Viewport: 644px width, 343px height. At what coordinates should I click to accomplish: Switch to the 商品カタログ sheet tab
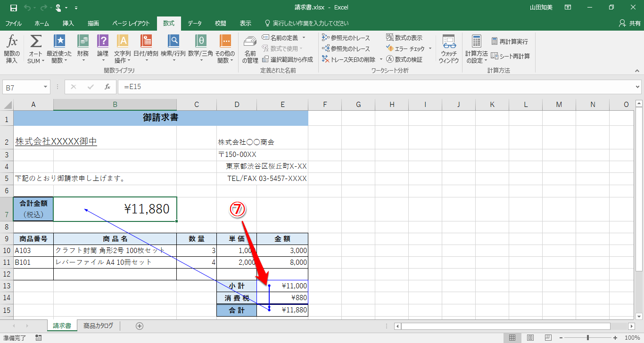point(98,326)
